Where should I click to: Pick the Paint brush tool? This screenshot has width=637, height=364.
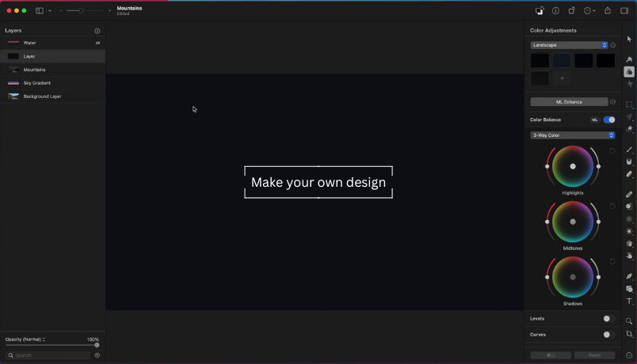(630, 150)
